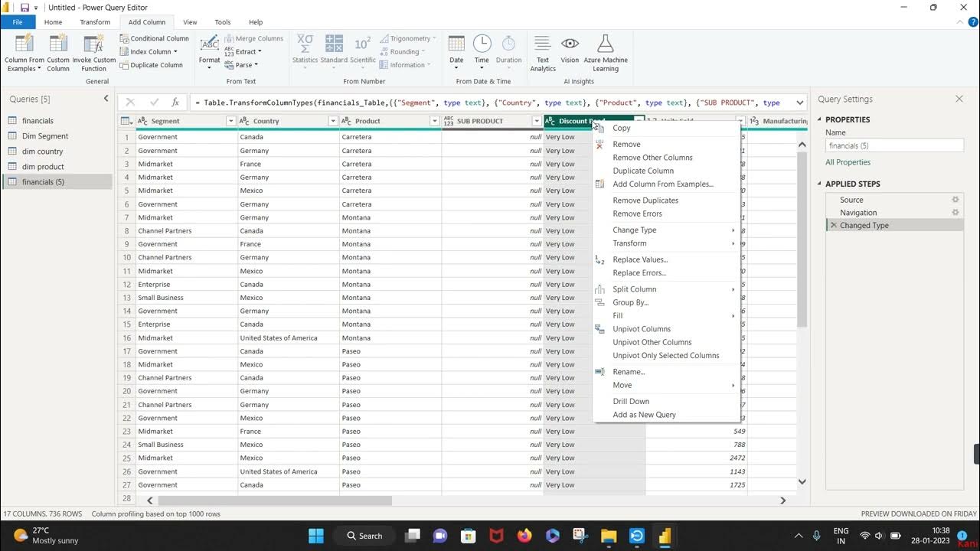Close the Query Settings pane
This screenshot has height=551, width=980.
click(959, 99)
